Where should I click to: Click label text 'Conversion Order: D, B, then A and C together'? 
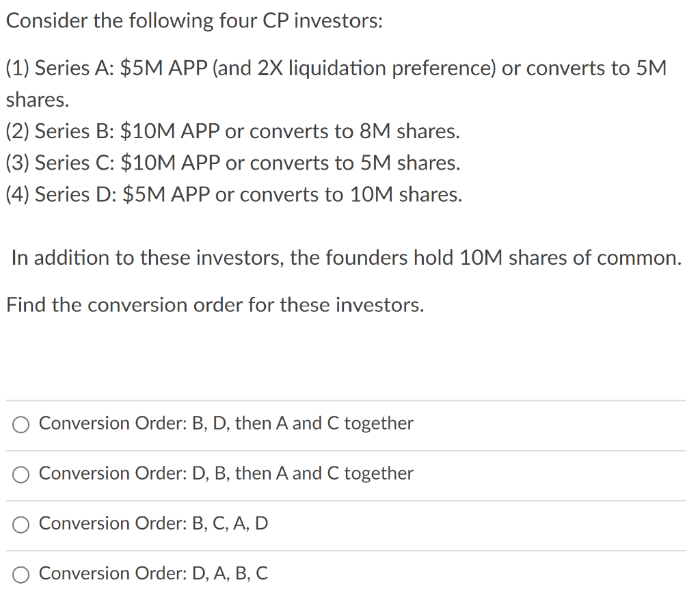tap(226, 473)
